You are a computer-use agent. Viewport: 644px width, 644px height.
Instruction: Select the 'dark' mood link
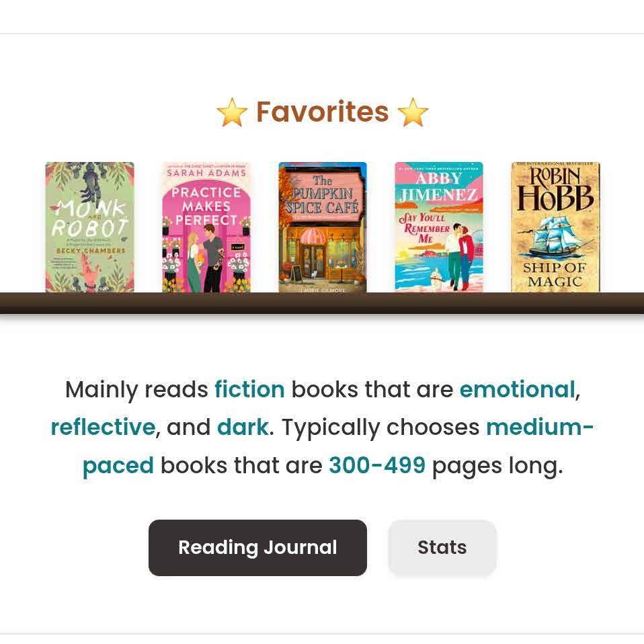[243, 428]
